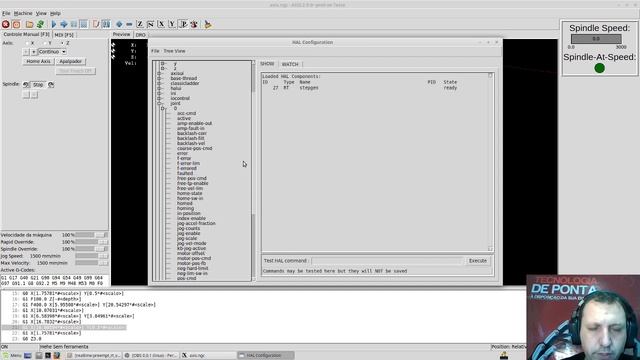Collapse the joint node in the HAL tree

(159, 103)
